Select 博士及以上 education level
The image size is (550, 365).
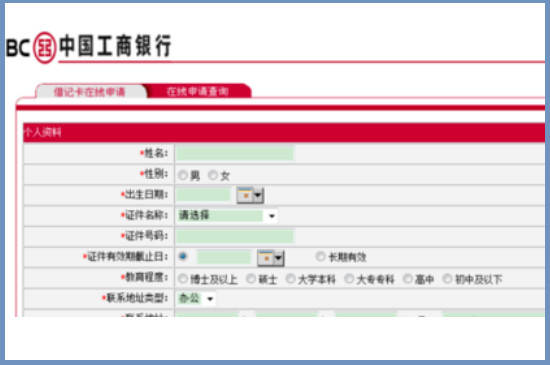[182, 279]
